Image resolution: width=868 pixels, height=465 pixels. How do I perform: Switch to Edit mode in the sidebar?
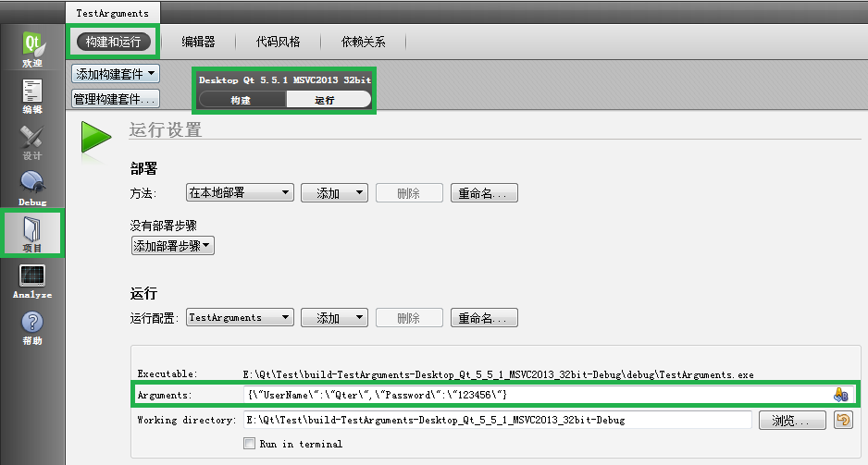(x=32, y=96)
